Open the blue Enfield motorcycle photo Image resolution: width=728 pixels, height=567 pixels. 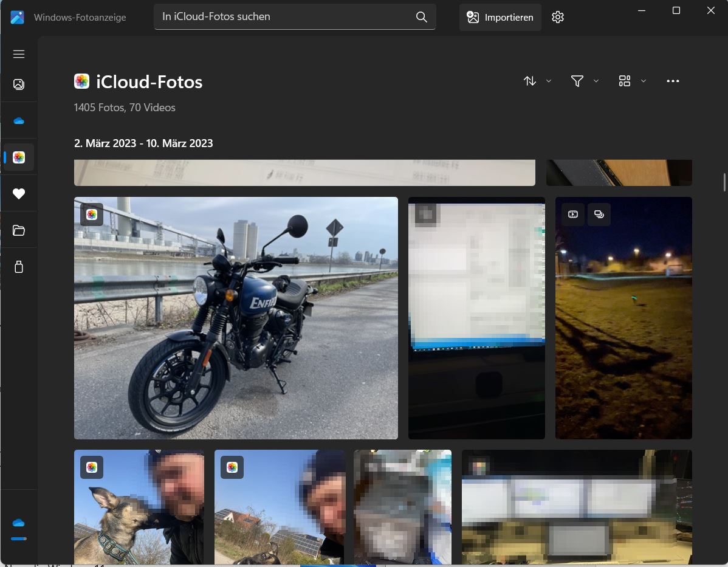(236, 318)
